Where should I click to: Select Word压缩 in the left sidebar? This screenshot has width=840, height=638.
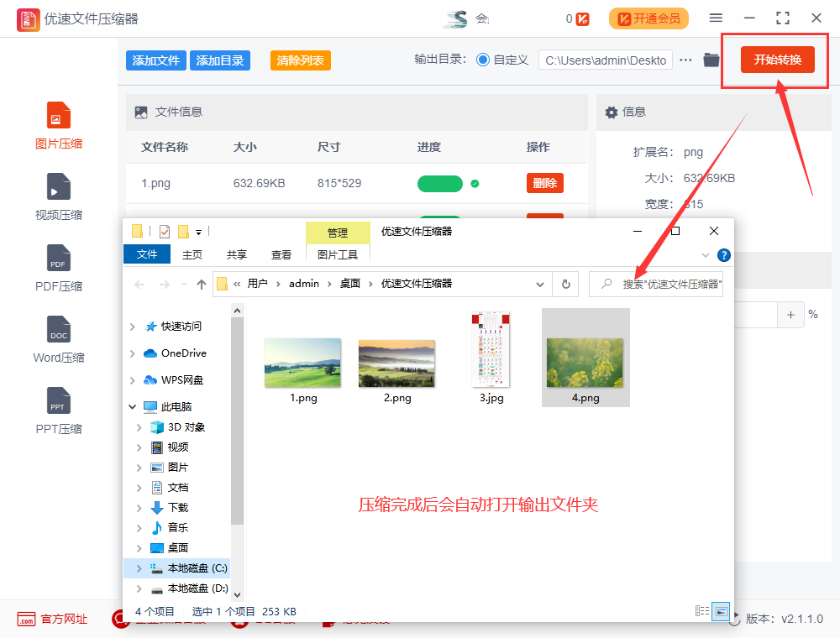[58, 338]
